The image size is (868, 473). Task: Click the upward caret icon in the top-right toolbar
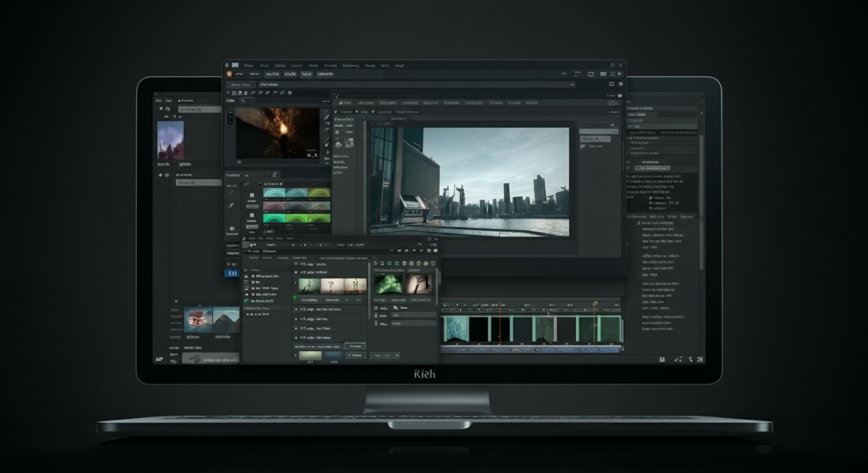(x=563, y=74)
